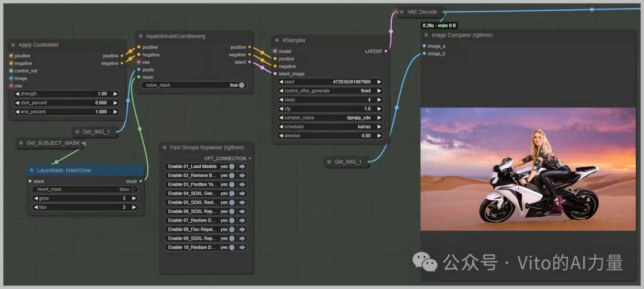The image size is (644, 289).
Task: Collapse the KSampler node via title dot
Action: coord(277,40)
